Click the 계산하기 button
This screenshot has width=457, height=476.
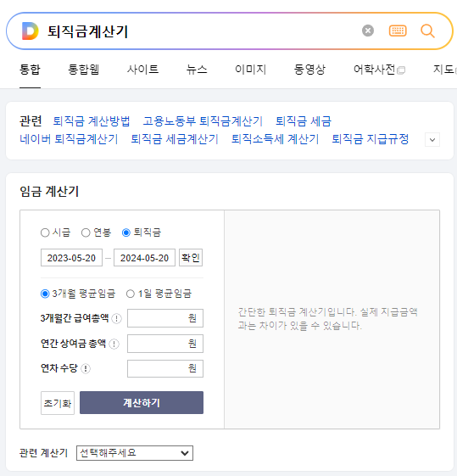click(142, 403)
